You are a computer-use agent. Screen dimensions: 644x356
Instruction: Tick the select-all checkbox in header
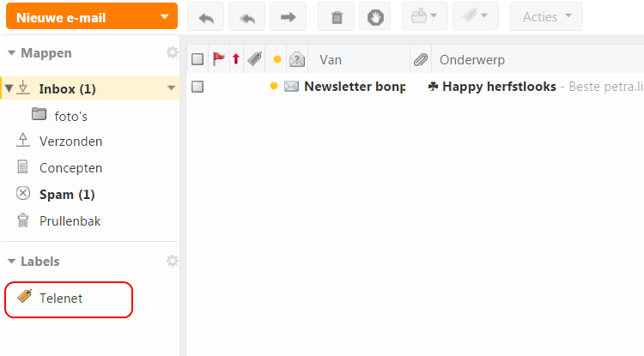click(197, 59)
